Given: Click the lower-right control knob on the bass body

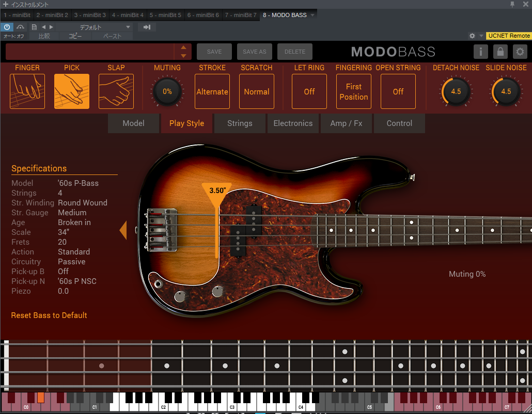Looking at the screenshot, I should (217, 291).
